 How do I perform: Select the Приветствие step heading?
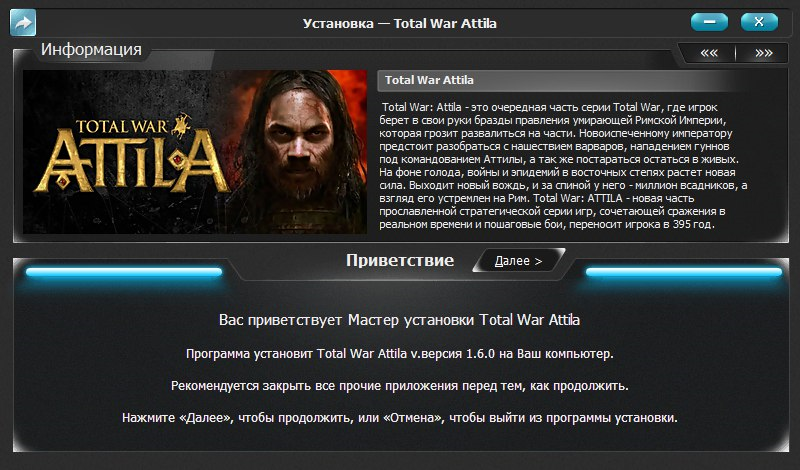[x=400, y=260]
